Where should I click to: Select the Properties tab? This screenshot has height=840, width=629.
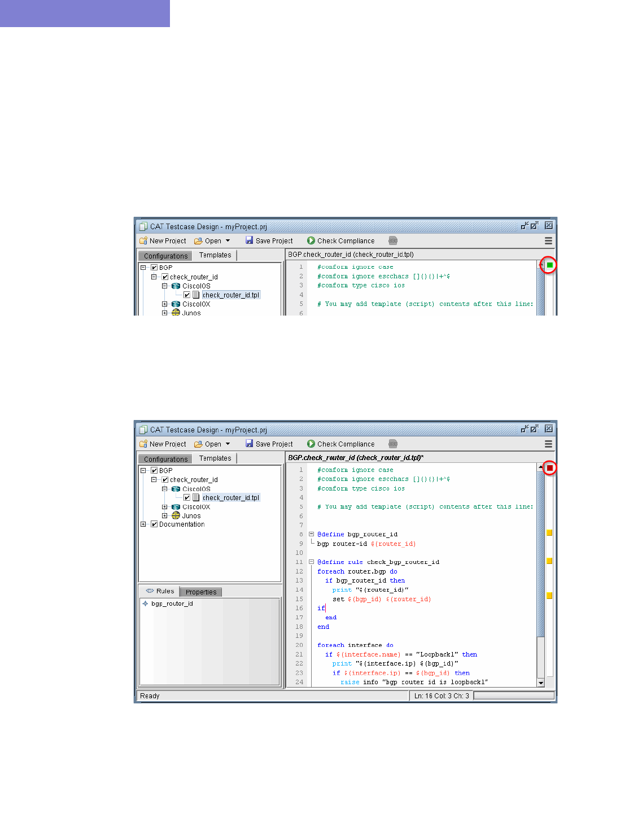click(201, 592)
